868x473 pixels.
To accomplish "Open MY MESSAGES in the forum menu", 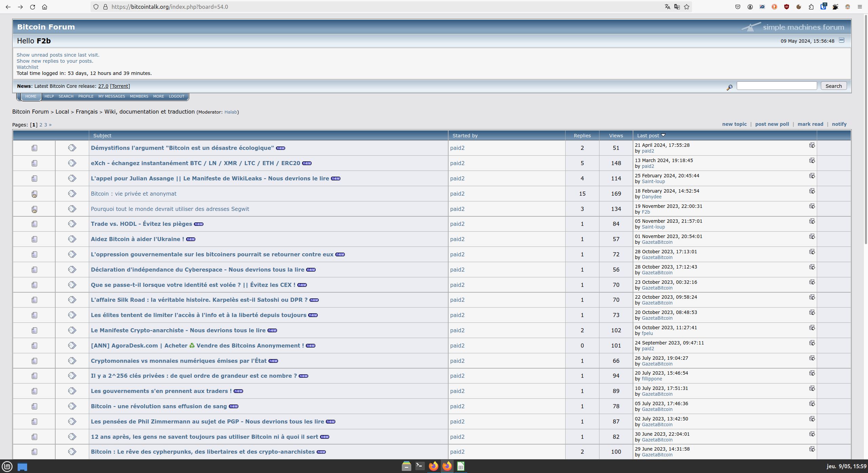I will click(112, 96).
